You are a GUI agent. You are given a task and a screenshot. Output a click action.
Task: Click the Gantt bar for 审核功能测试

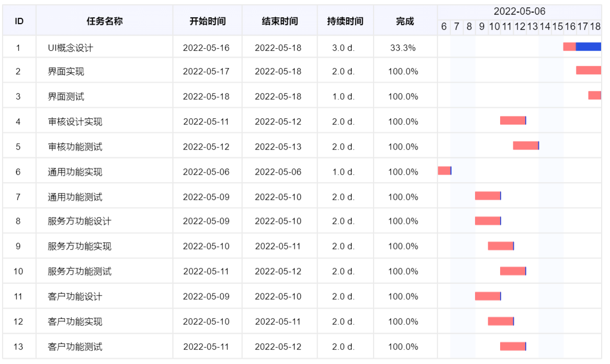(526, 146)
